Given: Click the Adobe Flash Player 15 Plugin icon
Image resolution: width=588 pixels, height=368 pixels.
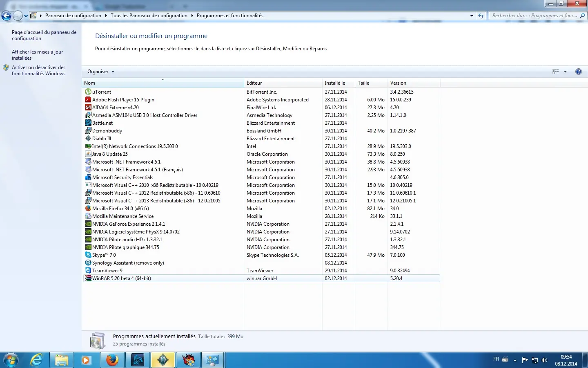Looking at the screenshot, I should tap(88, 100).
